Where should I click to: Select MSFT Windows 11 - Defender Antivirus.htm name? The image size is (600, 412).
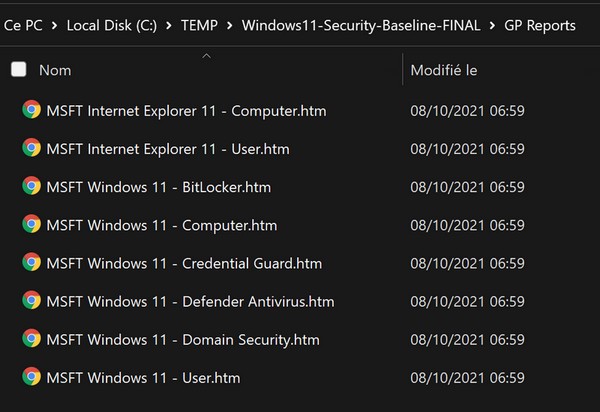190,301
